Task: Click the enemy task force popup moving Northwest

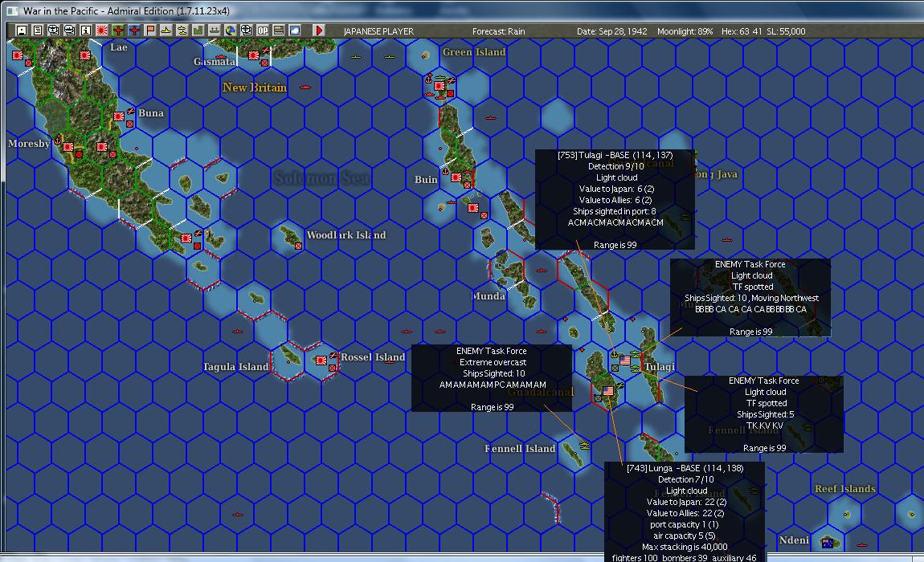Action: point(750,298)
